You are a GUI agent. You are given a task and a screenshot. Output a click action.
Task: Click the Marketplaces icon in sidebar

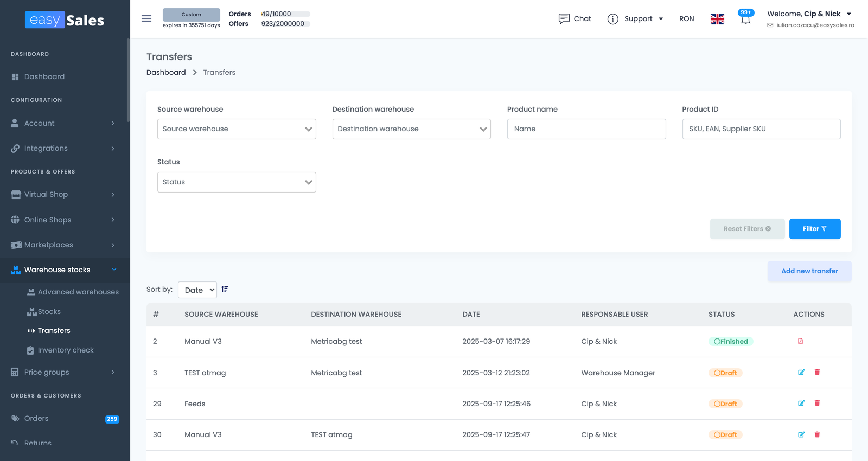(x=16, y=245)
